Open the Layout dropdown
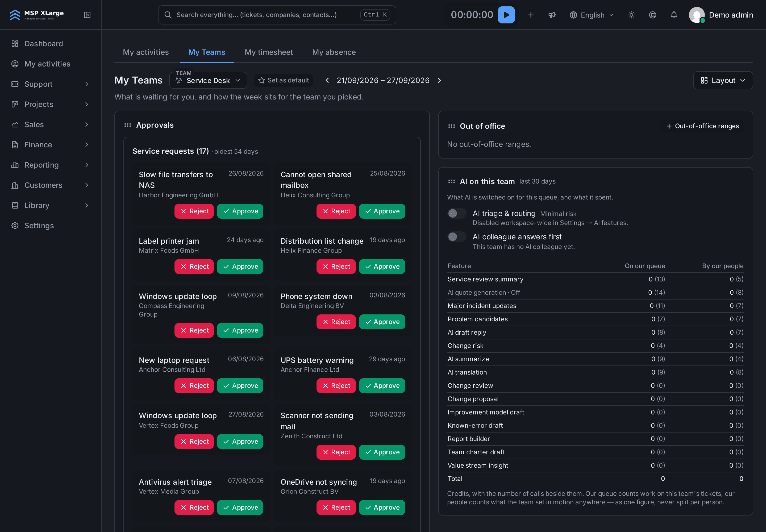This screenshot has width=766, height=532. pyautogui.click(x=723, y=80)
